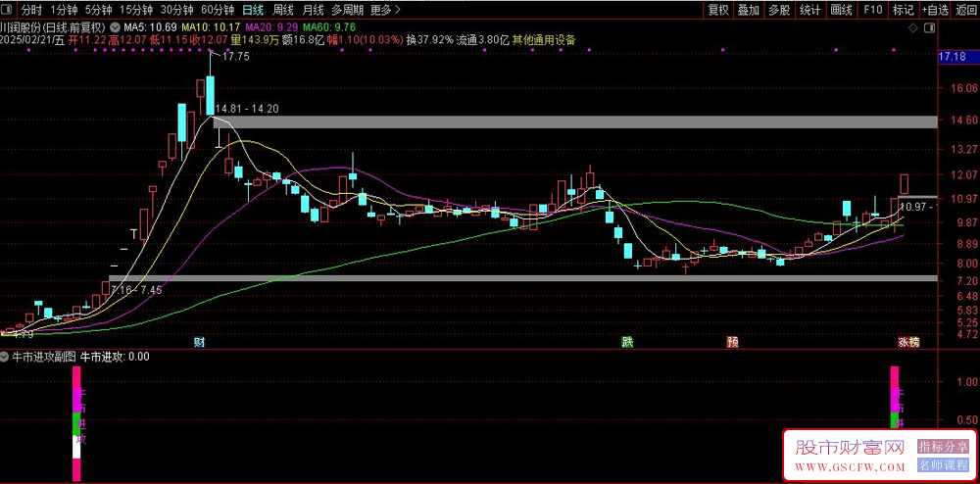Viewport: 980px width, 484px height.
Task: Toggle the right sidebar panel icon
Action: pos(929,28)
